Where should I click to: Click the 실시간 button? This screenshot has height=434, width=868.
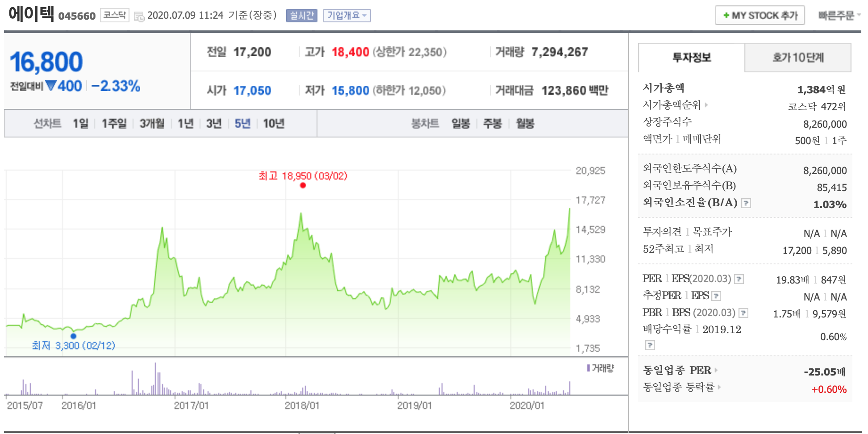[302, 16]
